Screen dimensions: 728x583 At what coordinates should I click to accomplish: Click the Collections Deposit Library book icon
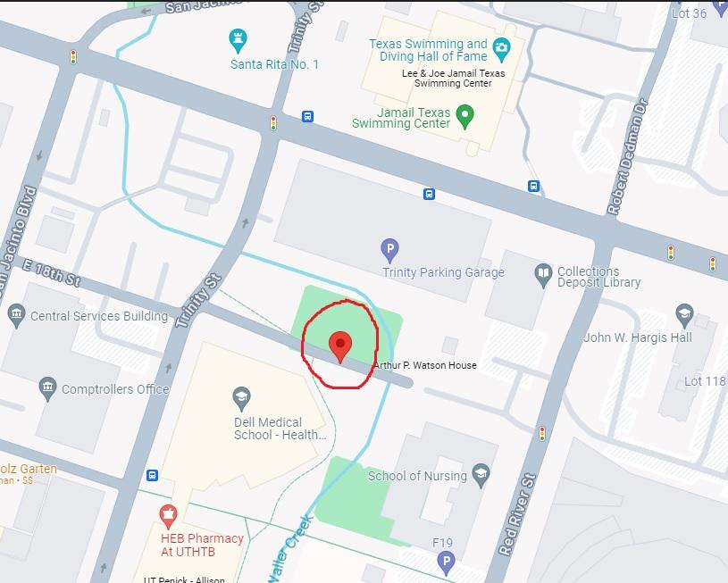pos(543,275)
